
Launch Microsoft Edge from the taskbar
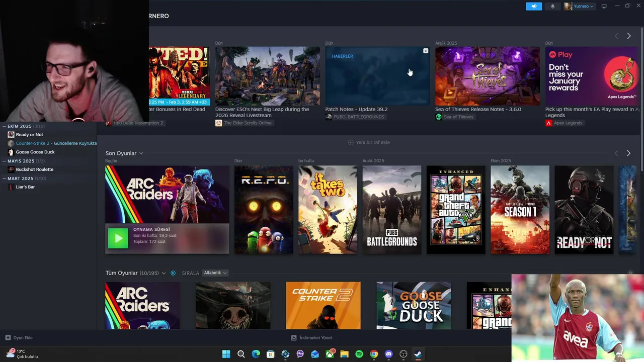256,354
